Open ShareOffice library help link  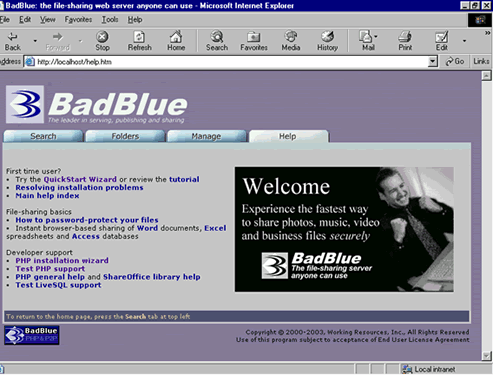(152, 277)
